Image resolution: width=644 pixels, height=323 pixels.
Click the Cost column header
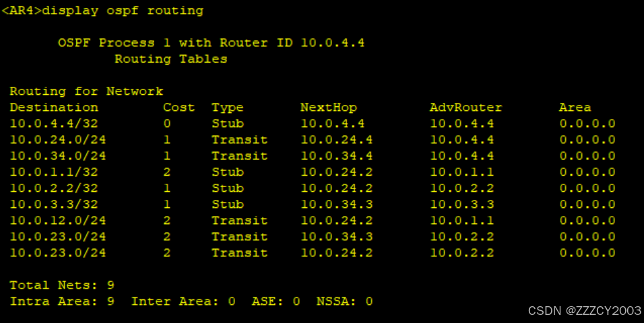[179, 108]
